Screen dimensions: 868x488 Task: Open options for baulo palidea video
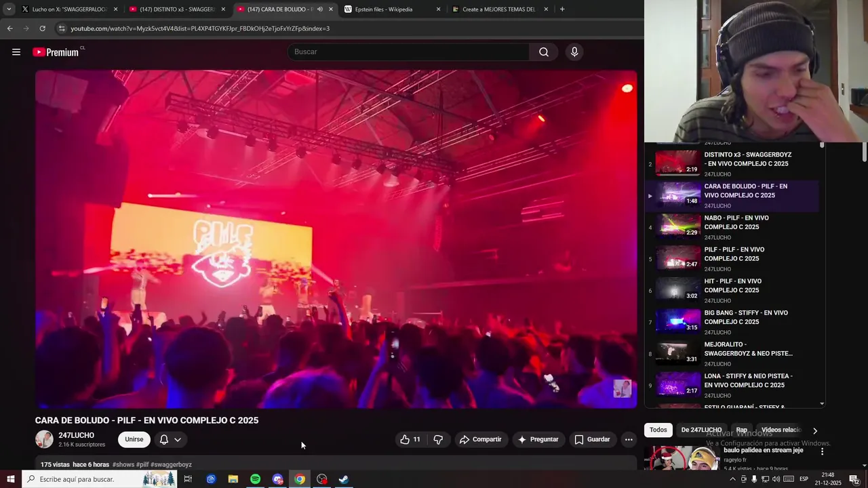822,451
